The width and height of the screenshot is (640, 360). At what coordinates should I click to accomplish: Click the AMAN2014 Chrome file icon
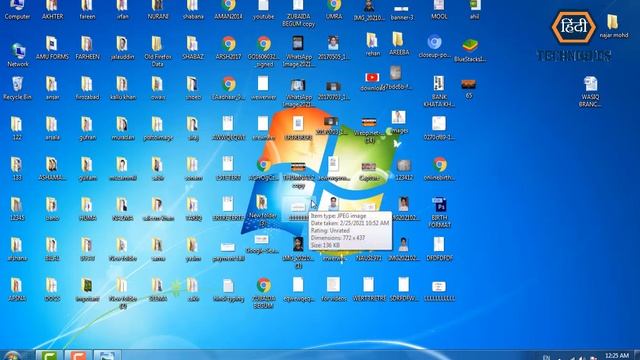pos(229,10)
